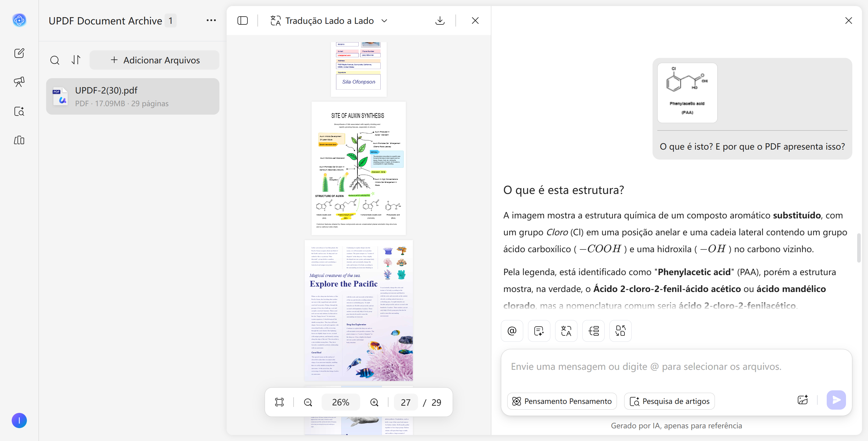Toggle the PDF viewer sidebar panel
The height and width of the screenshot is (441, 868).
243,21
